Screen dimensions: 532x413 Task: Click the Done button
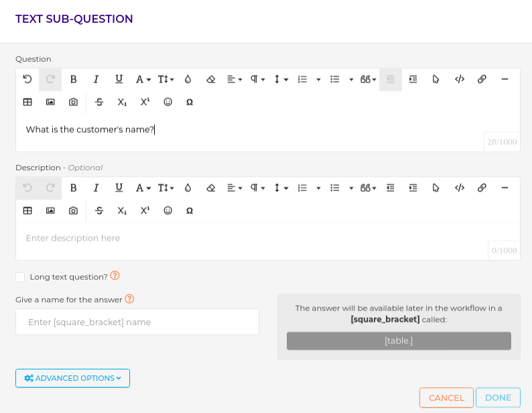coord(498,398)
